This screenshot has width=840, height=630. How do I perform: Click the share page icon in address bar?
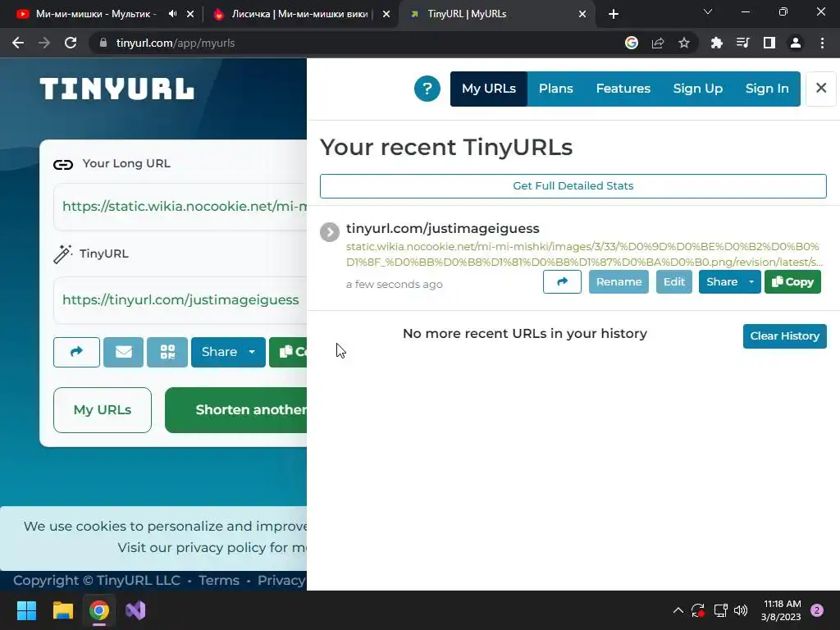click(658, 43)
